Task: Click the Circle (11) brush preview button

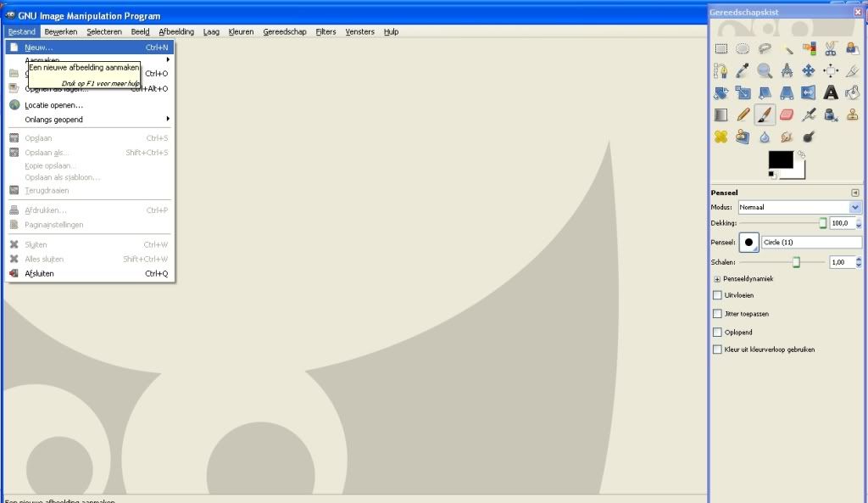Action: (x=749, y=243)
